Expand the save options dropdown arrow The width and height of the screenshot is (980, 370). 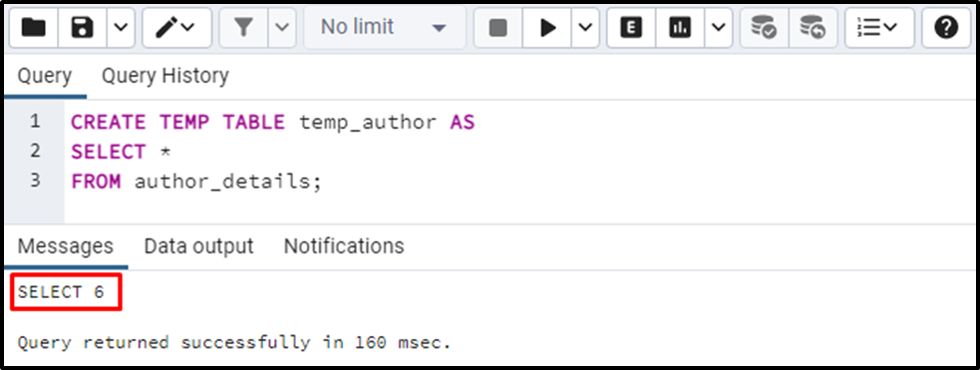(122, 28)
